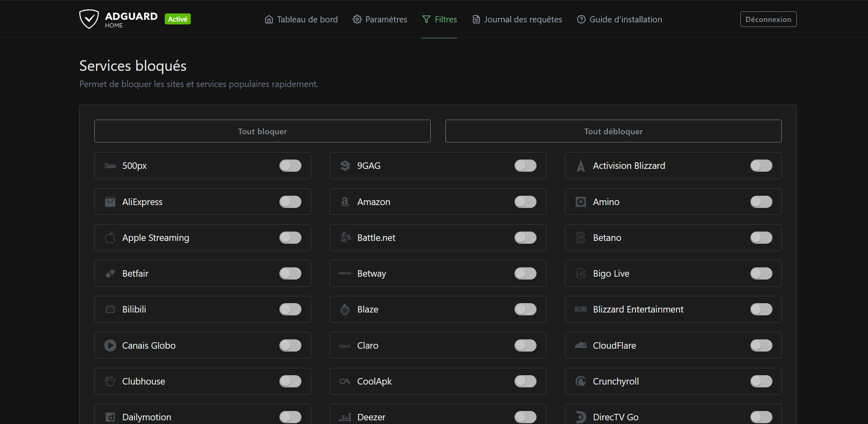This screenshot has height=424, width=868.
Task: Click the Services bloqués heading
Action: click(133, 66)
